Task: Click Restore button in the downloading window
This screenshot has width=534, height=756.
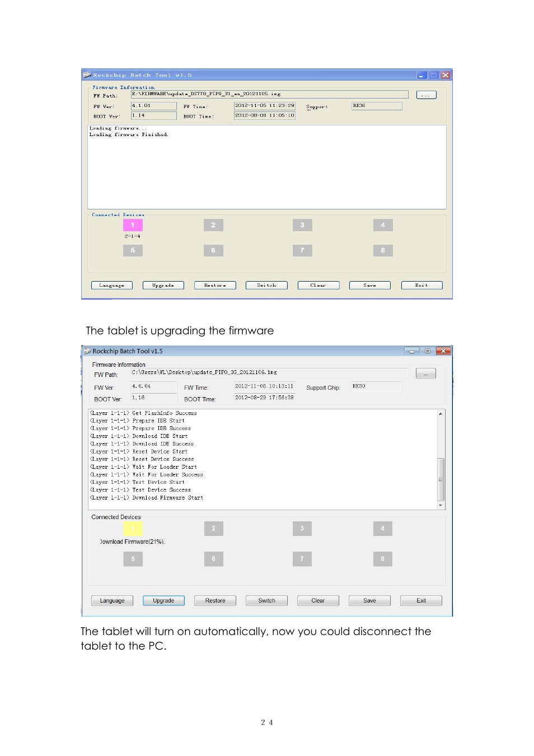Action: point(215,600)
